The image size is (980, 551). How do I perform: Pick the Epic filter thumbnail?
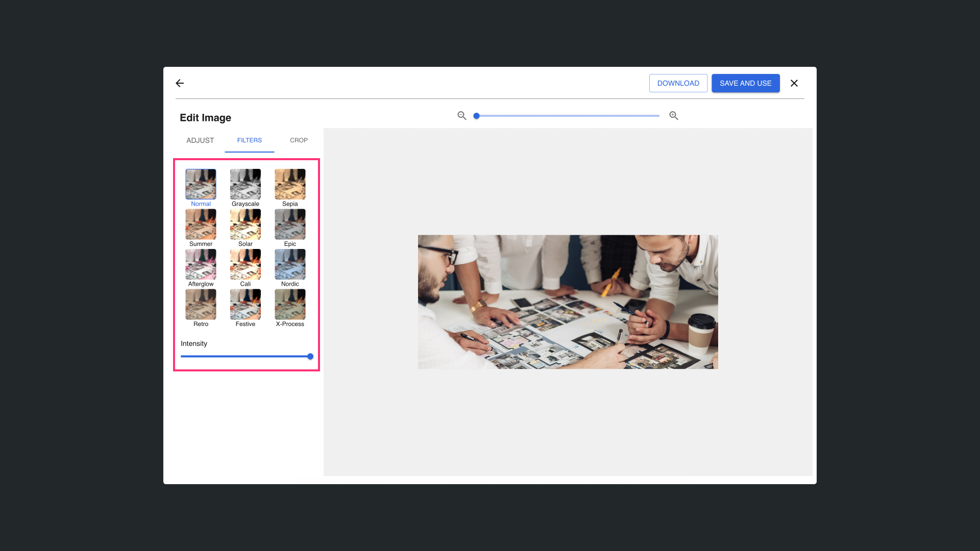click(290, 224)
